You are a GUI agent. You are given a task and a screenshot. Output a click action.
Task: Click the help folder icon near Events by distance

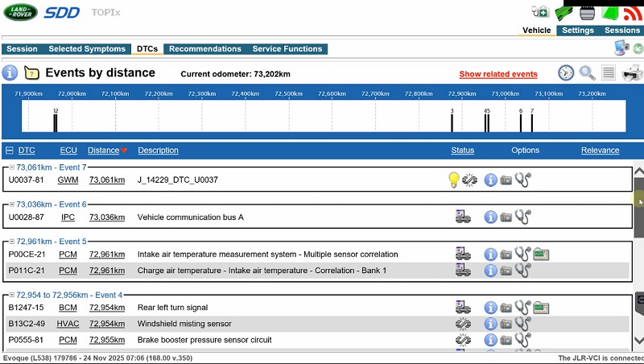31,73
